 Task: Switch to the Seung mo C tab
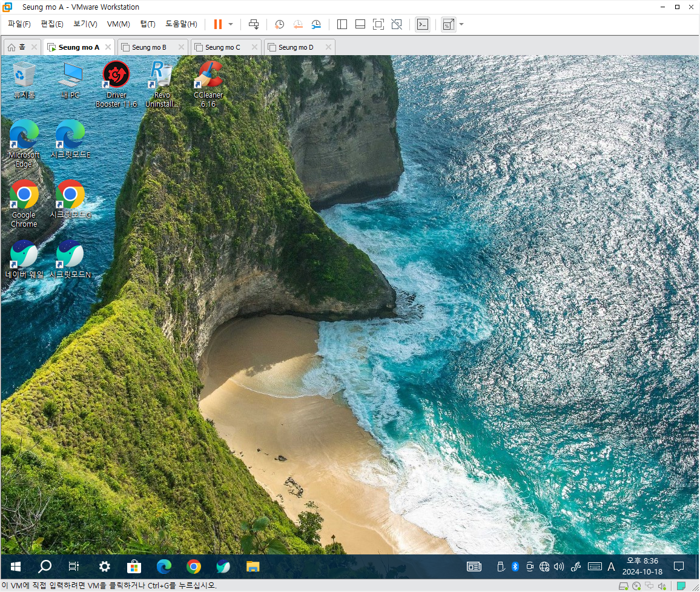coord(222,47)
